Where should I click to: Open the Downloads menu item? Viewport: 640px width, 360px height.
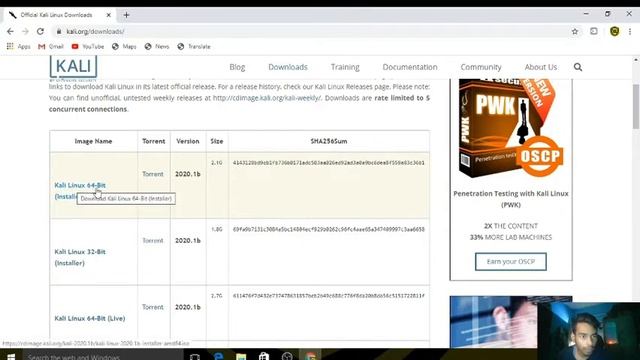[x=288, y=67]
